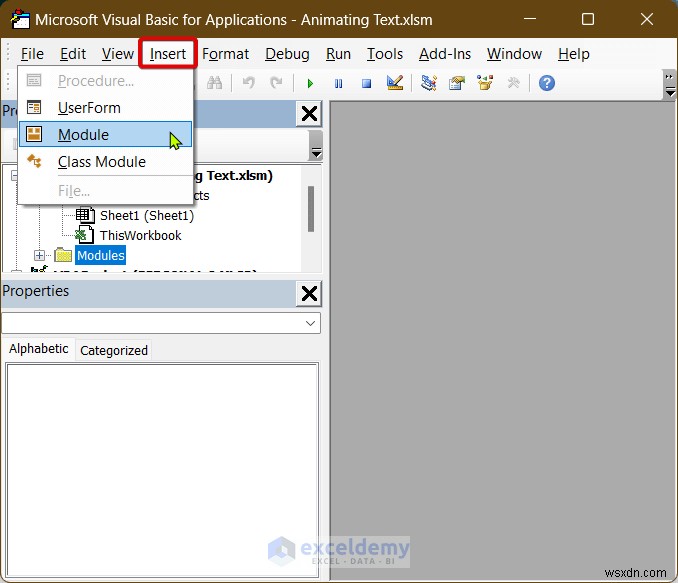This screenshot has width=678, height=583.
Task: Click inside the Properties list area
Action: click(162, 471)
